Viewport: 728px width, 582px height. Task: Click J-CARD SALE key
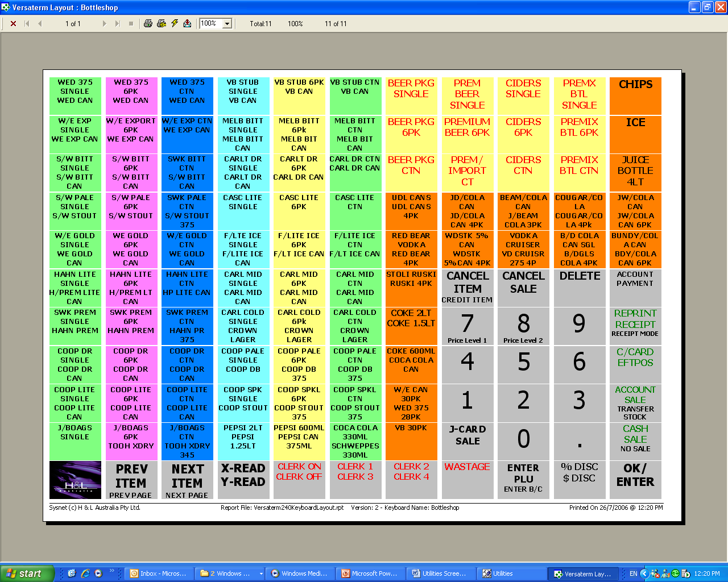point(468,441)
